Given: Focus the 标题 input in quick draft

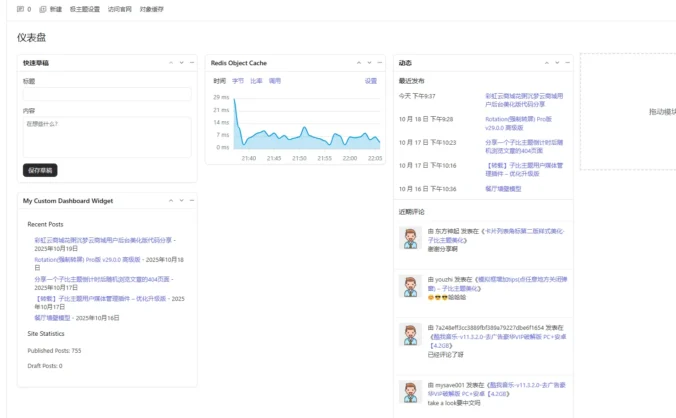Looking at the screenshot, I should pyautogui.click(x=107, y=94).
